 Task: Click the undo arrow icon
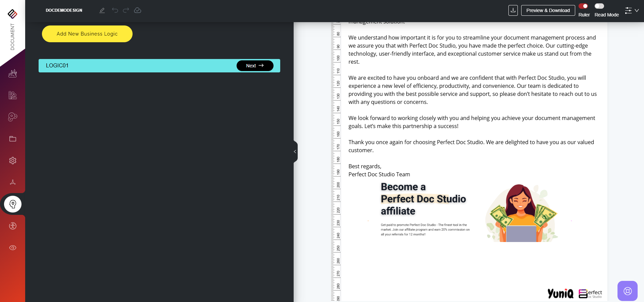click(x=115, y=10)
